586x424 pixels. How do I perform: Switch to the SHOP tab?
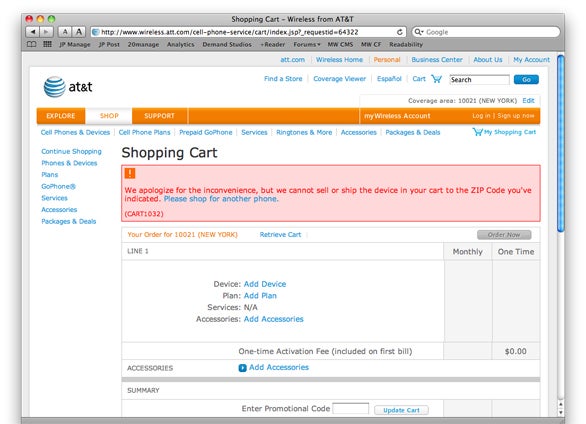[x=109, y=116]
